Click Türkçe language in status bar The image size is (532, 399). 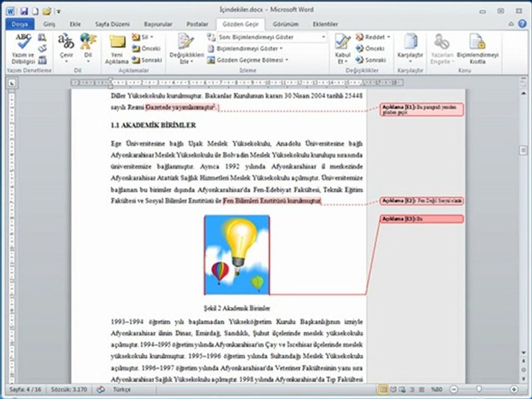tap(121, 390)
